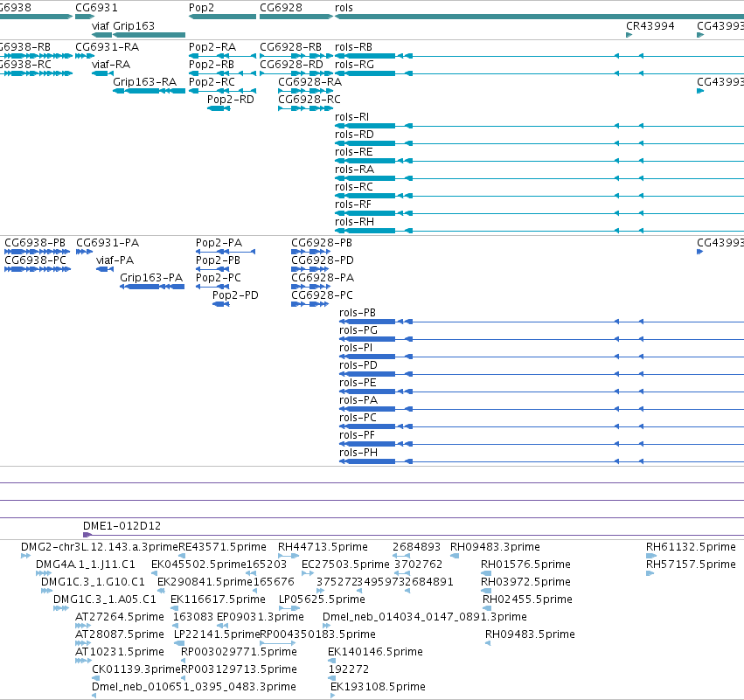Click the rols-RH transcript label
The image size is (744, 700).
354,222
